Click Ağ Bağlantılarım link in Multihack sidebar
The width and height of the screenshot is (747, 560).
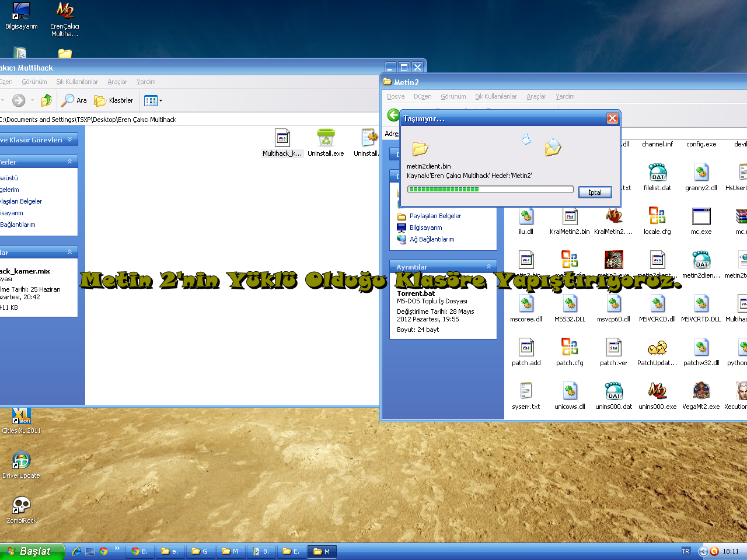point(18,225)
